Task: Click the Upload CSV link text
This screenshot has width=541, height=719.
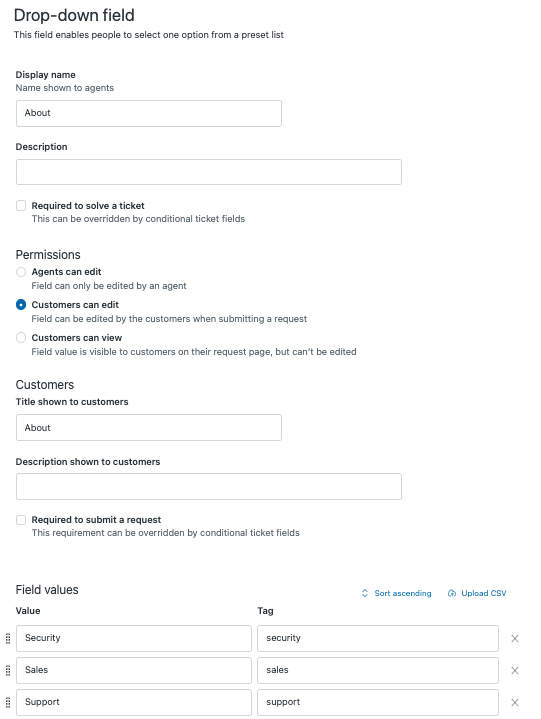Action: [484, 593]
